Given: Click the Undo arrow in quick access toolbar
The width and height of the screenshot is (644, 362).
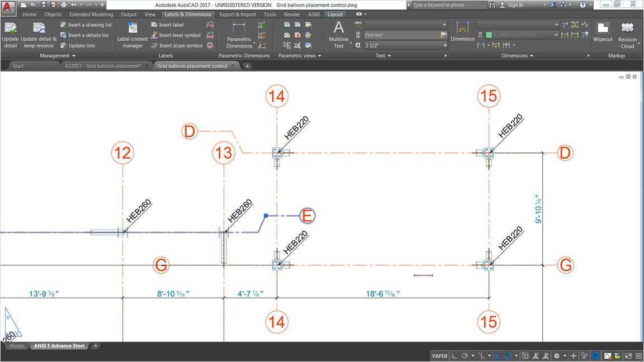Looking at the screenshot, I should coord(74,5).
